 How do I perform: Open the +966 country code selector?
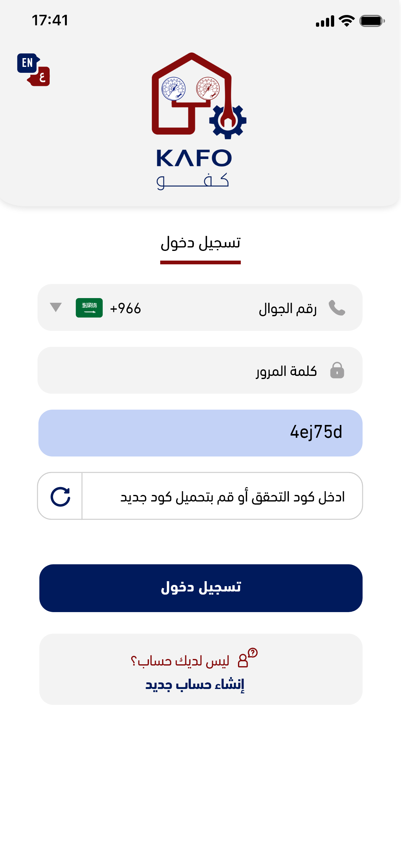pos(125,308)
